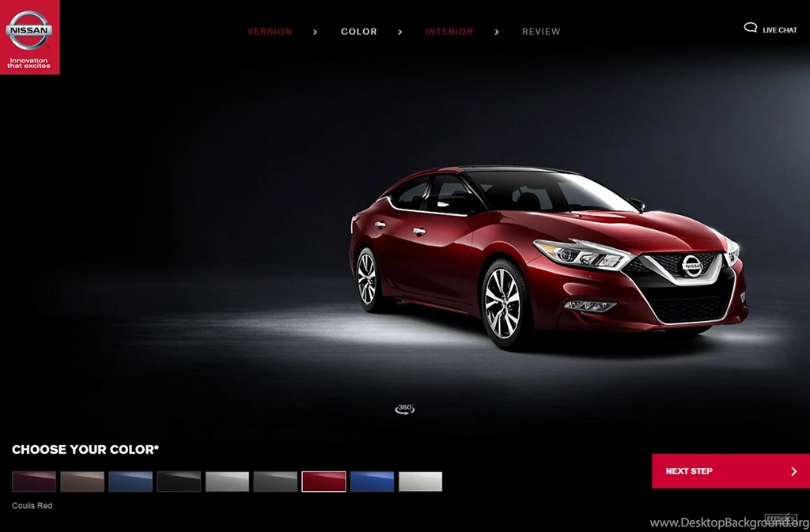This screenshot has height=532, width=810.
Task: Start a LIVE CHAT session
Action: click(x=778, y=29)
